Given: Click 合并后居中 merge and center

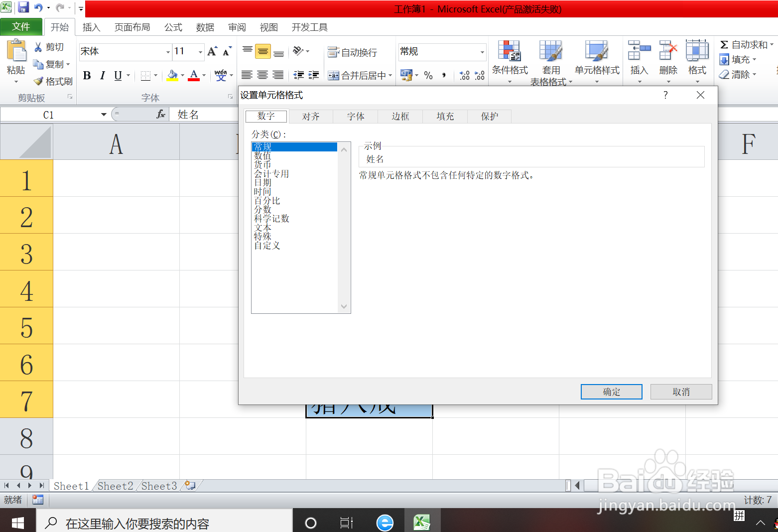Looking at the screenshot, I should (x=357, y=76).
